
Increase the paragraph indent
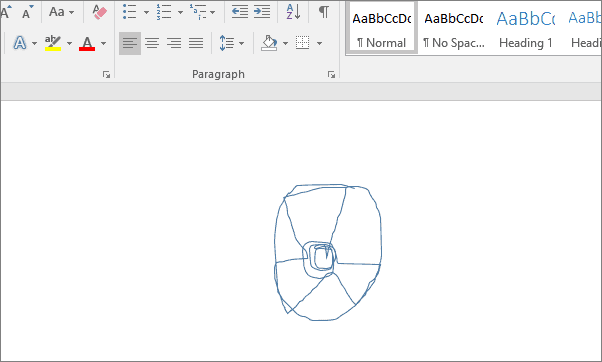pos(262,12)
